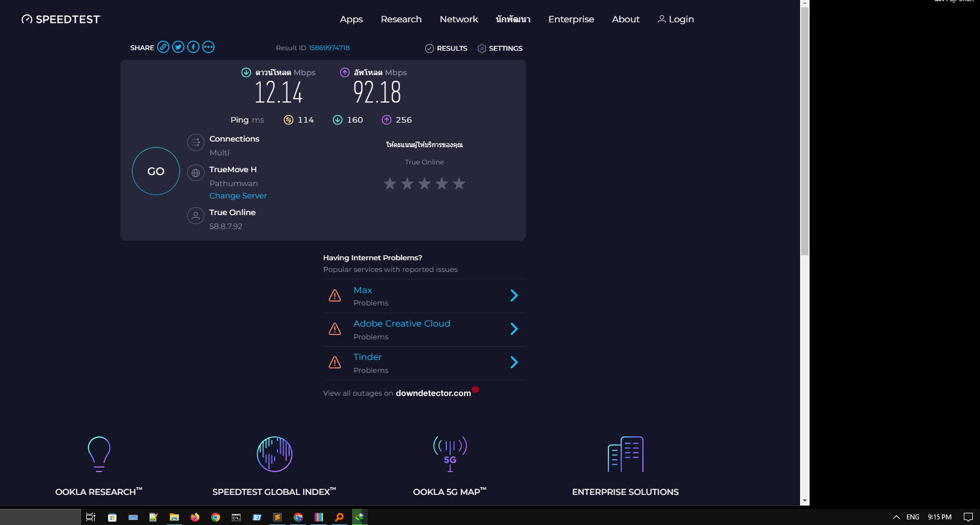Click the download latency icon

[x=338, y=120]
